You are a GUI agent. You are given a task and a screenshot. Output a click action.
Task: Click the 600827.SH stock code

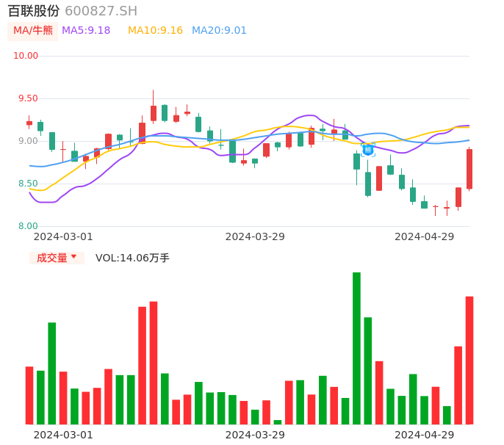coord(101,11)
